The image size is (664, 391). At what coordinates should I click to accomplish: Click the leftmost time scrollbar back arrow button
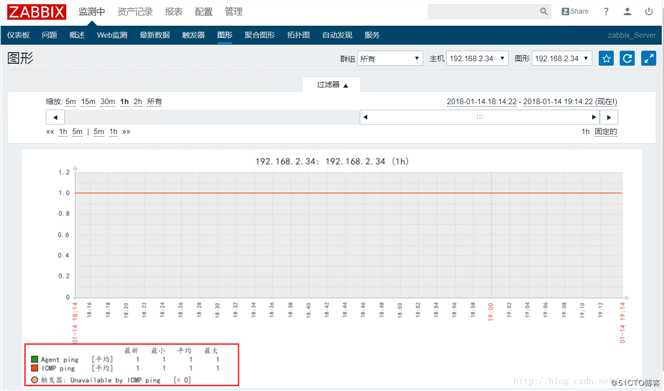pyautogui.click(x=55, y=117)
